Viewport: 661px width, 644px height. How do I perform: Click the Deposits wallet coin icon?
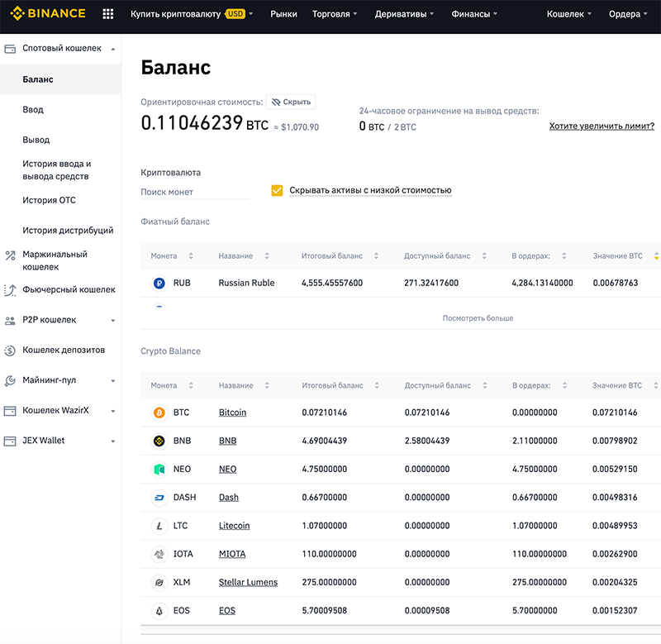click(x=10, y=351)
